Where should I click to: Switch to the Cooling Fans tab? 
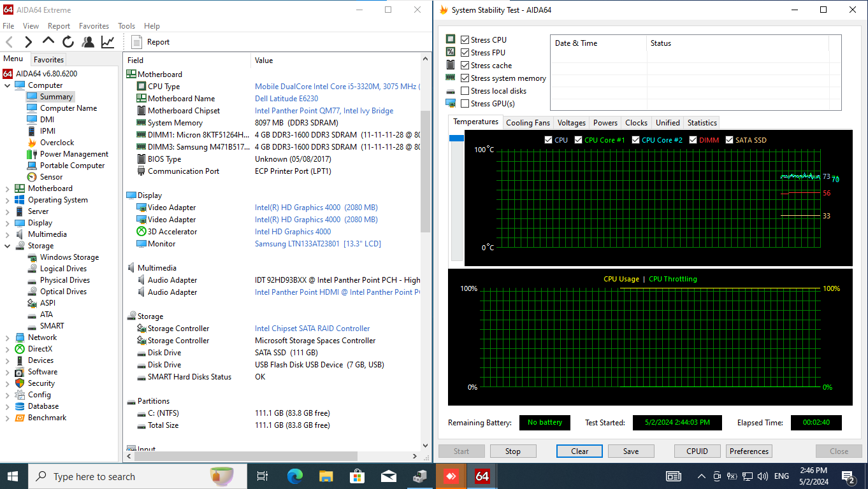[528, 123]
